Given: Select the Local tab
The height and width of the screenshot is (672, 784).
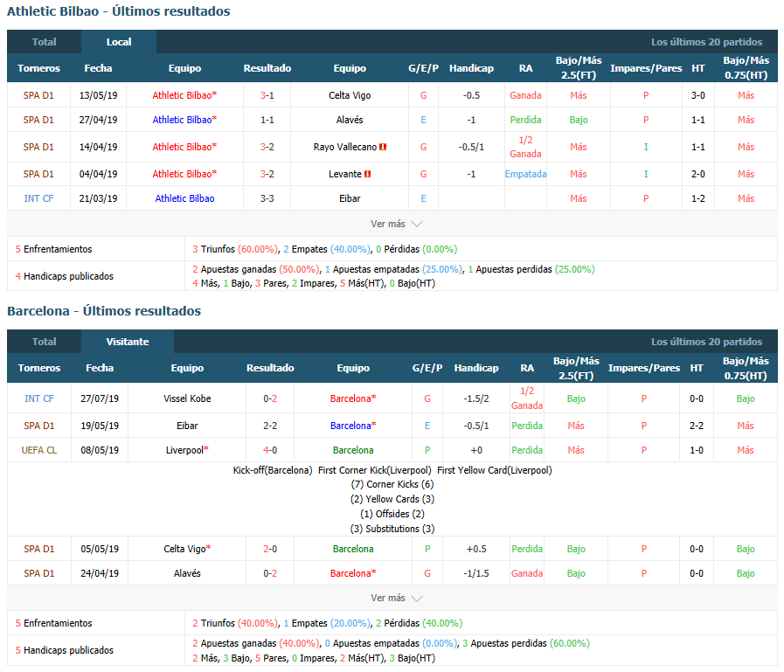Looking at the screenshot, I should click(119, 42).
